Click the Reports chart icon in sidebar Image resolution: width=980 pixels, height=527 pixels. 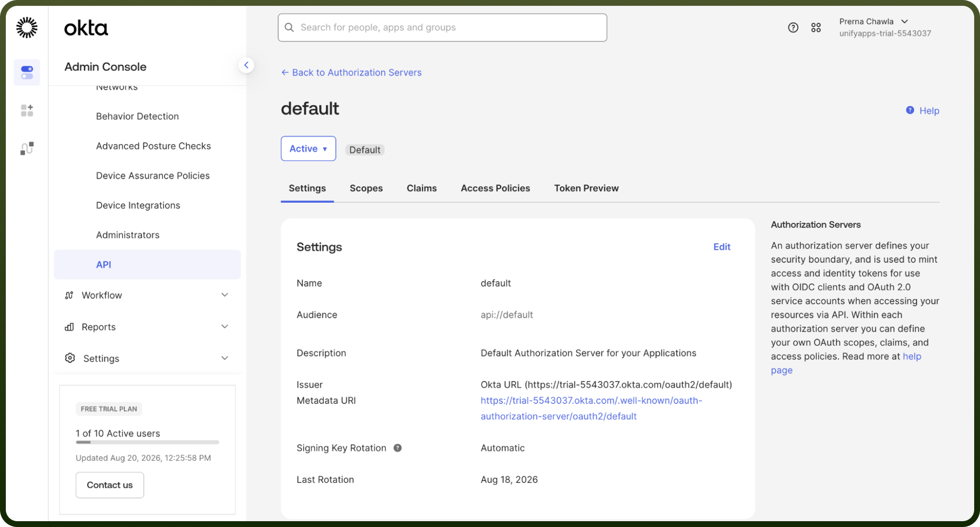[69, 327]
